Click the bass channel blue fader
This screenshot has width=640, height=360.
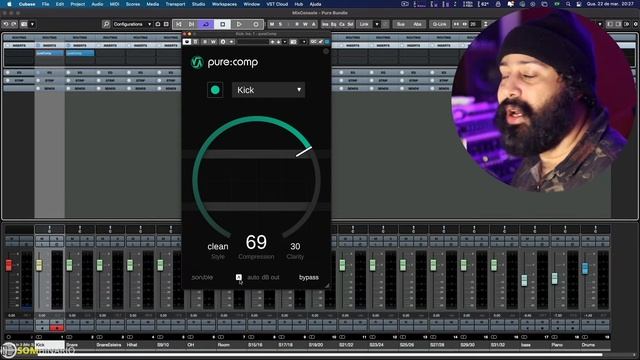pos(524,280)
